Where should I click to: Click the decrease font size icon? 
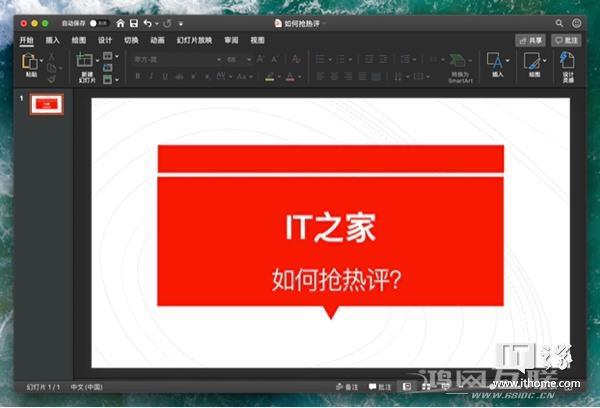[x=274, y=59]
